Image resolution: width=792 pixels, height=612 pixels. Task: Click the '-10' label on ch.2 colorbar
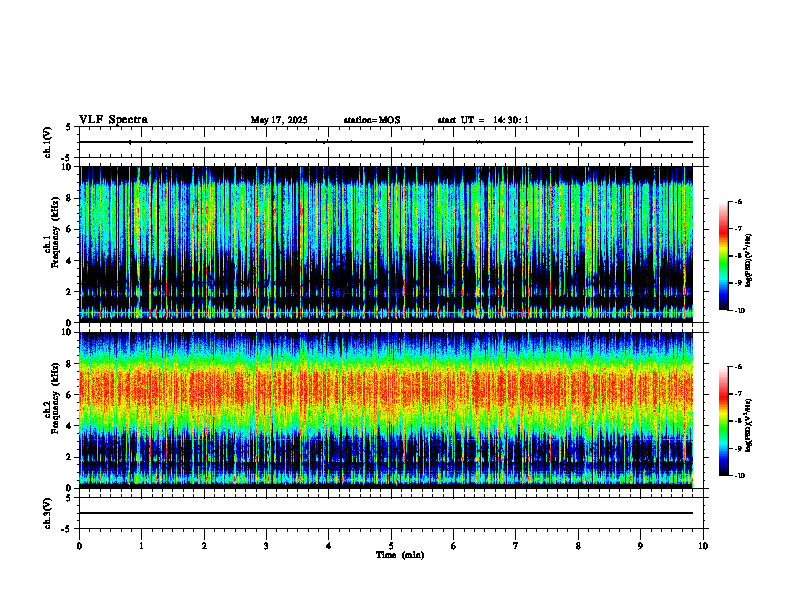point(740,476)
